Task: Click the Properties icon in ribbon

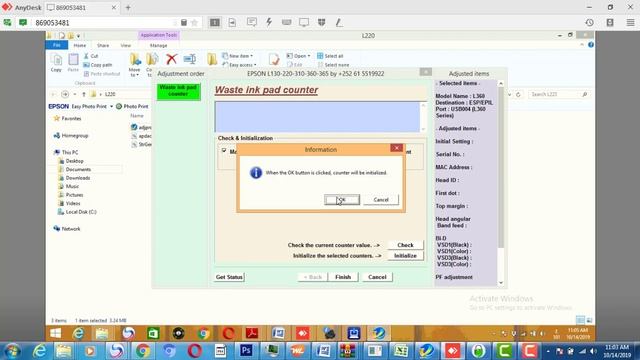Action: coord(274,60)
